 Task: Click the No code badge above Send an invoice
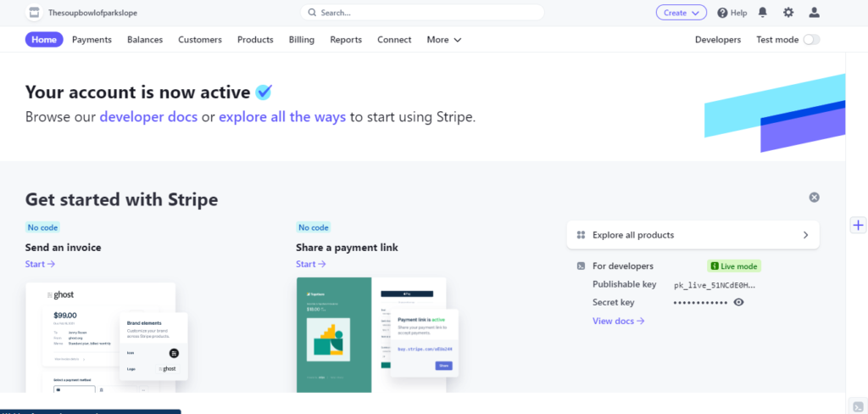point(42,227)
